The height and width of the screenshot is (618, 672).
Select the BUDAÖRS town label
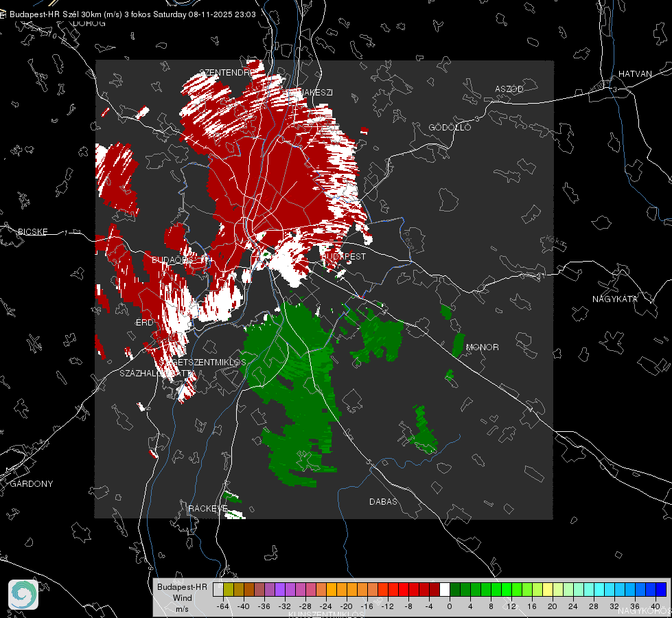click(x=172, y=260)
